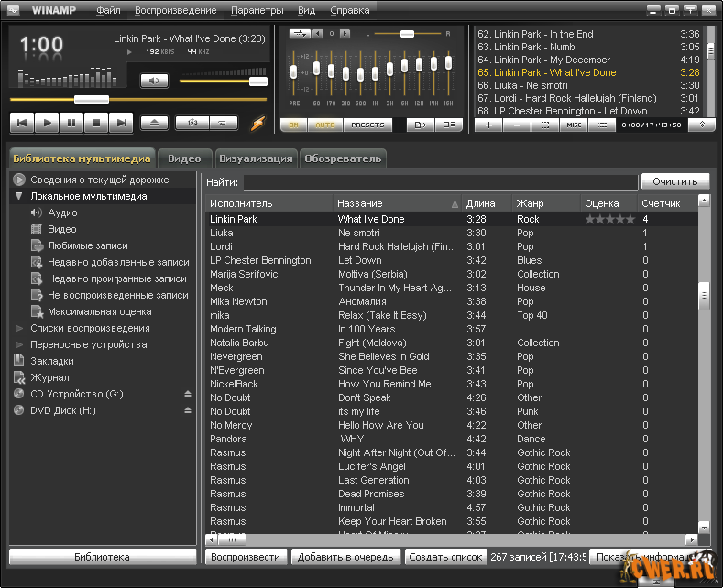Click the Добавить в очередь button
723x588 pixels.
(x=345, y=557)
